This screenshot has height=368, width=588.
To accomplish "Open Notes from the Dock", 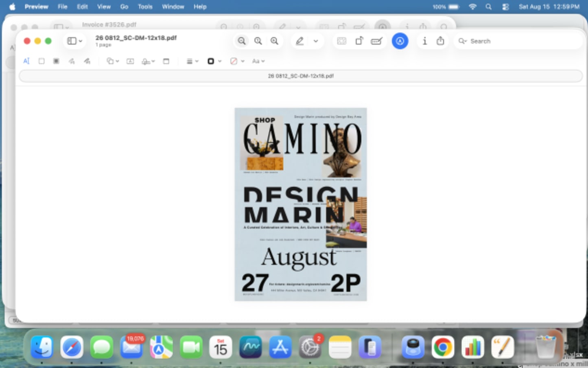I will (x=340, y=347).
